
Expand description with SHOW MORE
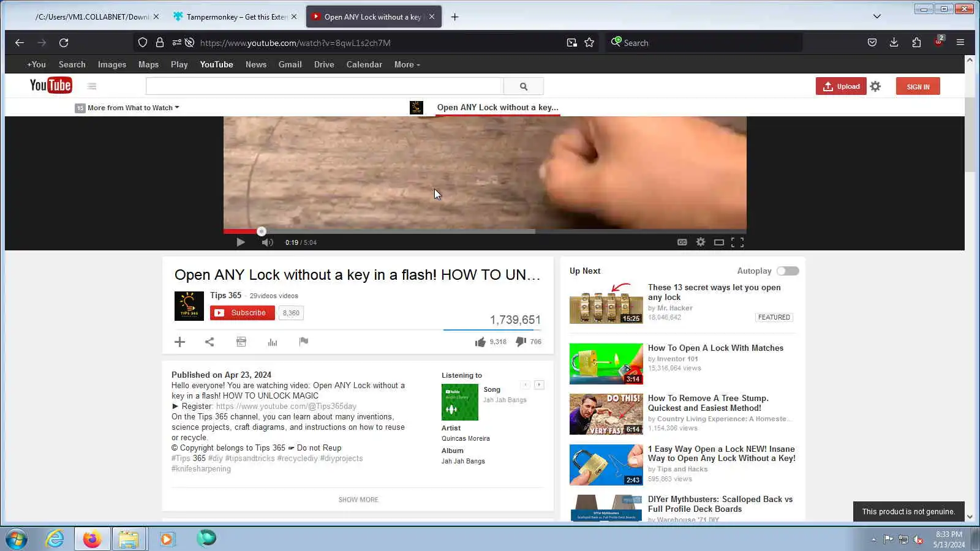[x=358, y=500]
